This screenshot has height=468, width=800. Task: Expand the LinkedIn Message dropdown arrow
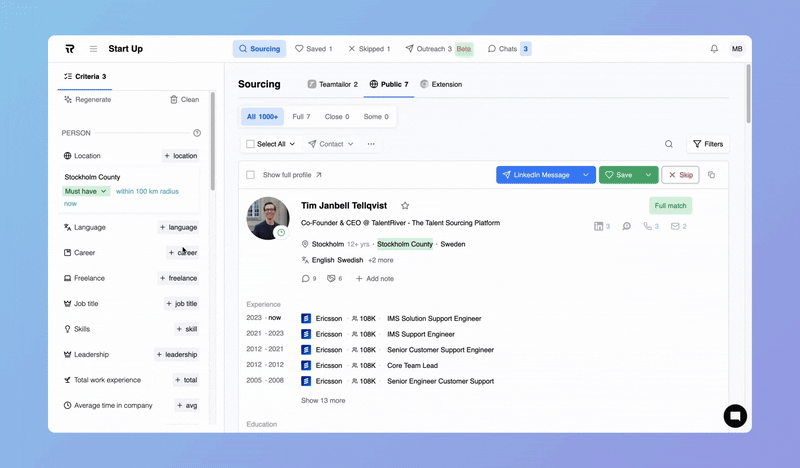[587, 175]
